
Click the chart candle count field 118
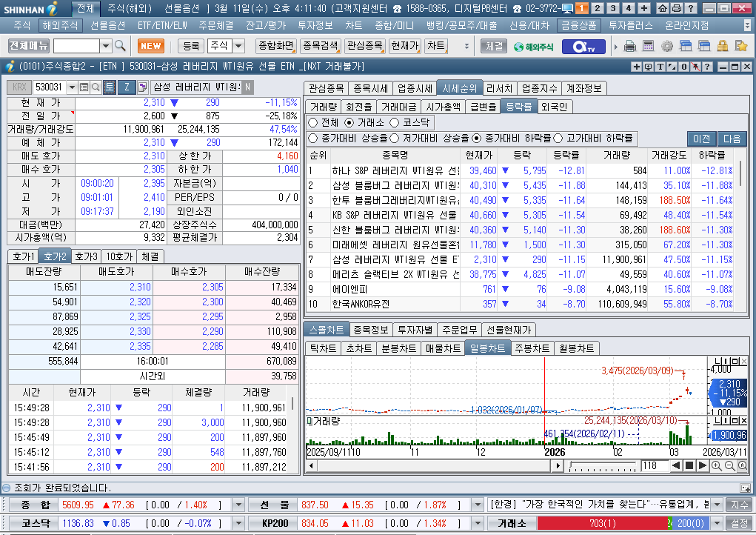tap(655, 466)
